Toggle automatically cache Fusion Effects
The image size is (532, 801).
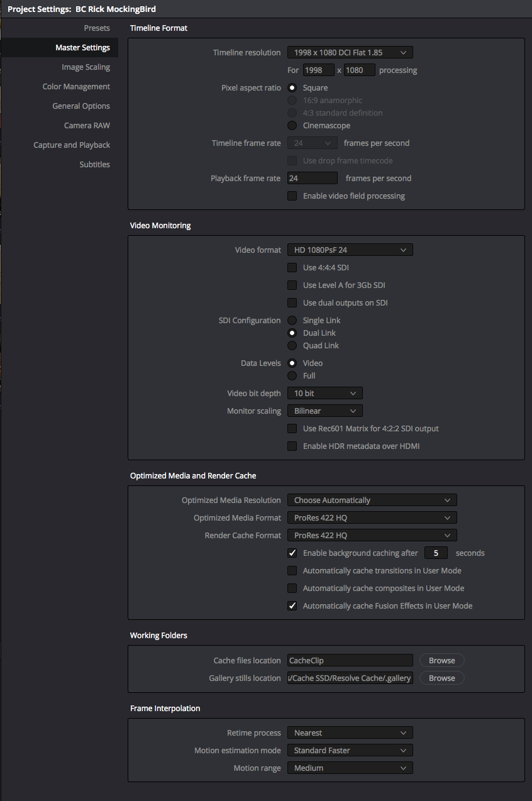pos(292,606)
